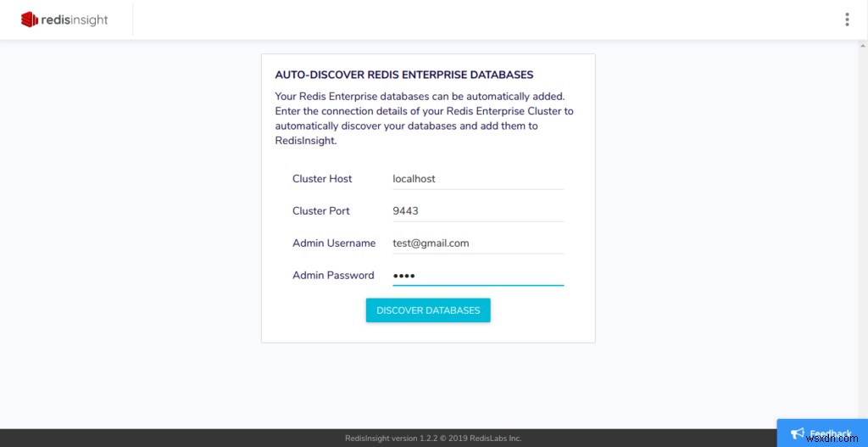Click the Admin Username label
The width and height of the screenshot is (868, 447).
click(x=334, y=243)
